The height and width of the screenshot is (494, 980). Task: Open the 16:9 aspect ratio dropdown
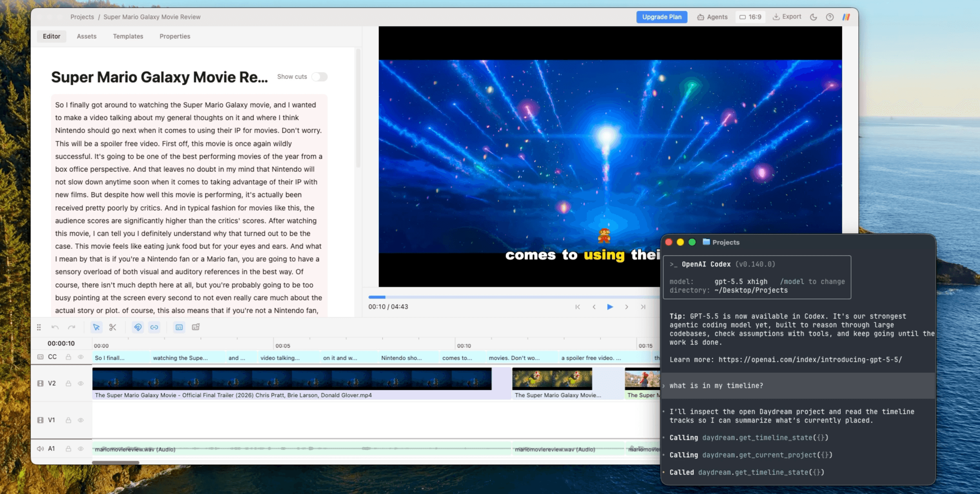[751, 17]
